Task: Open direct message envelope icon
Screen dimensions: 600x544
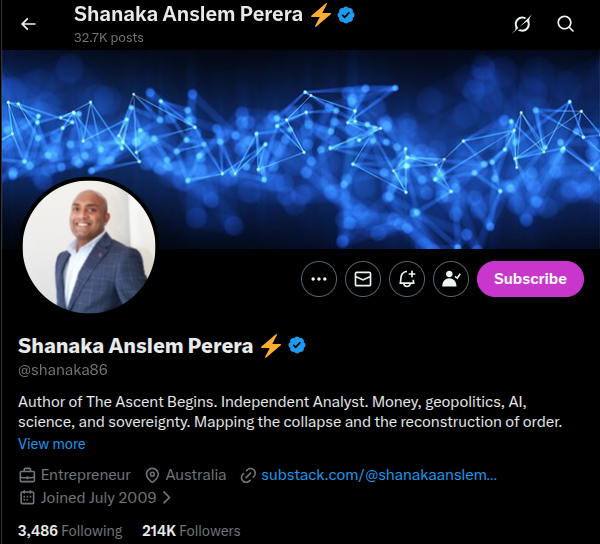Action: [363, 279]
